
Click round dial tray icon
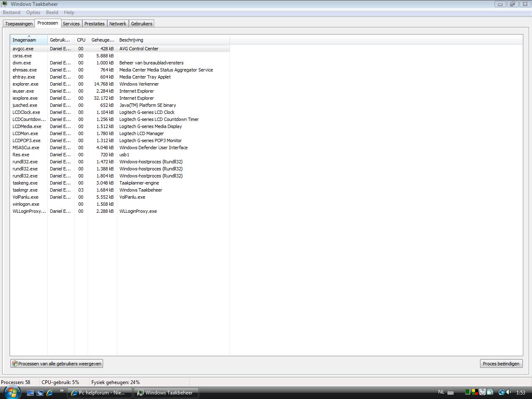[x=483, y=392]
